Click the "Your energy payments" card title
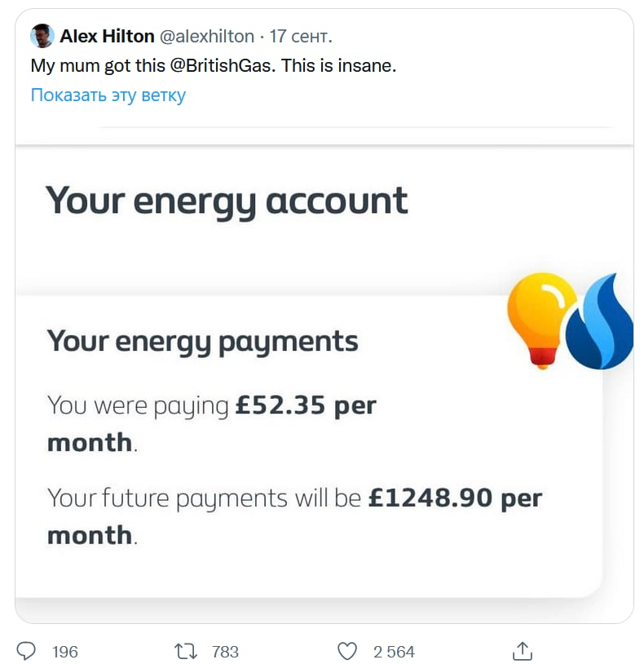This screenshot has height=664, width=644. pos(202,340)
